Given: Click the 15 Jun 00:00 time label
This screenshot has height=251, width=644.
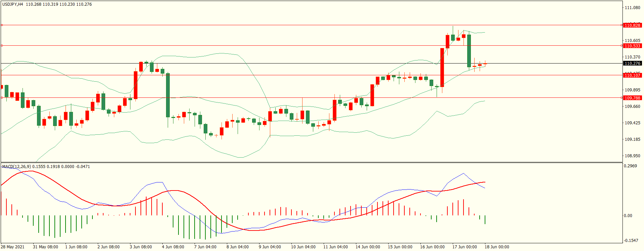Looking at the screenshot, I should pos(400,247).
